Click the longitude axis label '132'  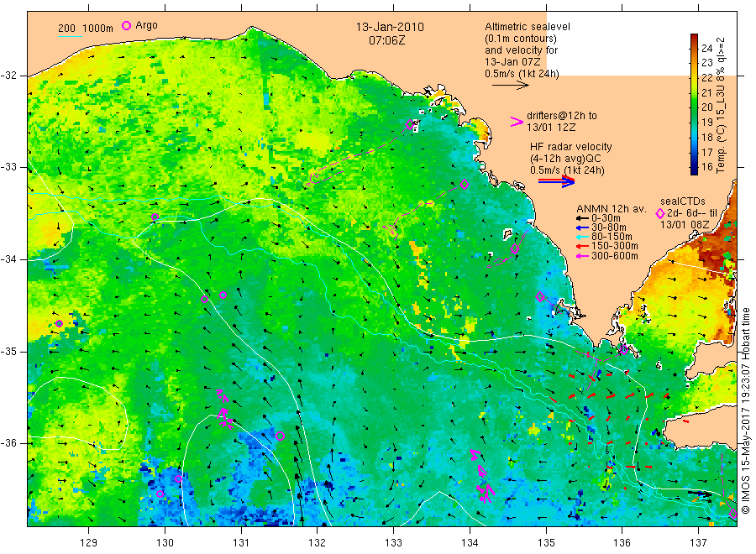(318, 543)
